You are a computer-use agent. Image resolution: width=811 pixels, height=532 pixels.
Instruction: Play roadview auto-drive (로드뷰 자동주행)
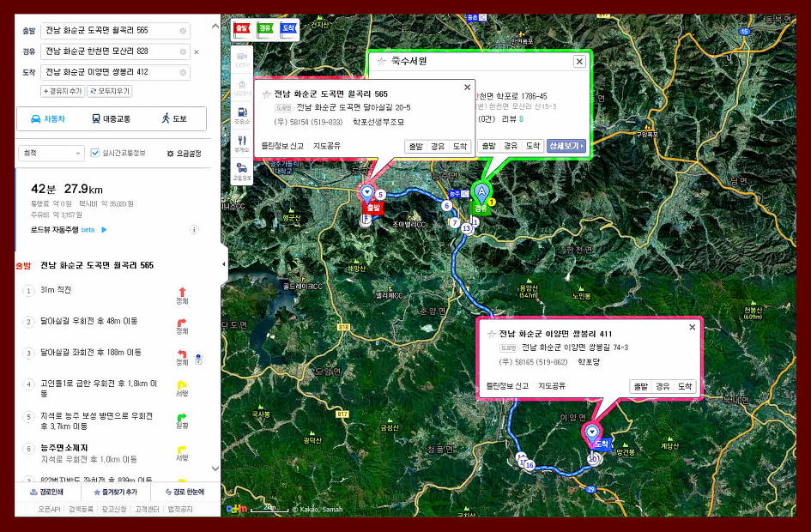click(104, 230)
